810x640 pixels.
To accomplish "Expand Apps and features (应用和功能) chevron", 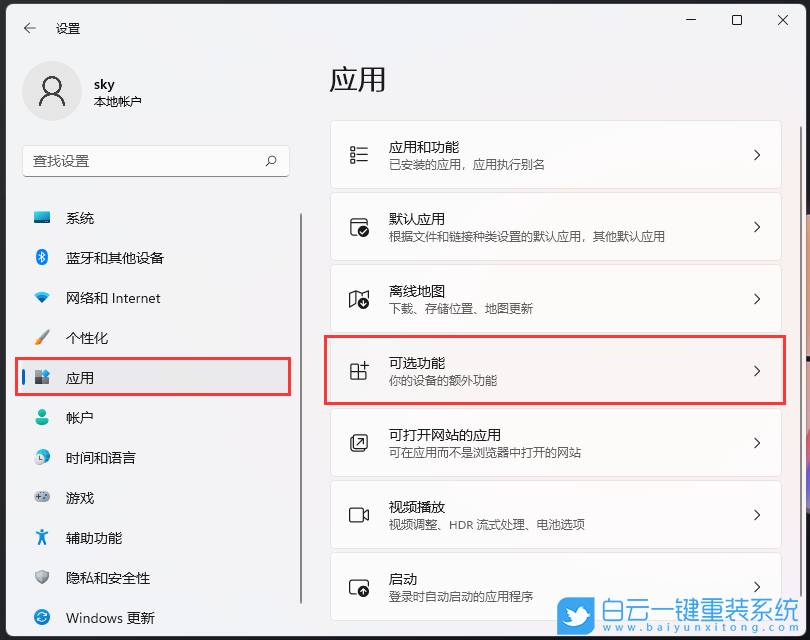I will click(758, 154).
